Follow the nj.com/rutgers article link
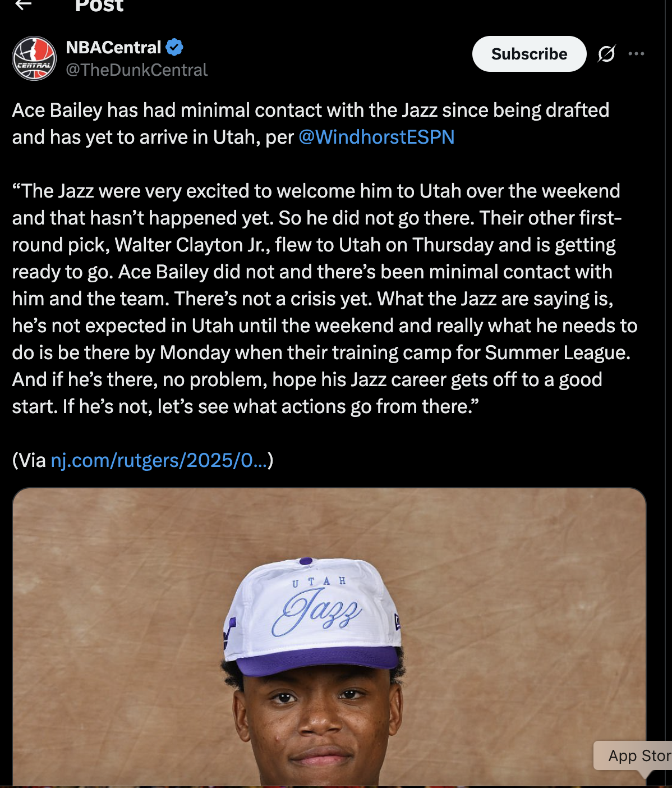The width and height of the screenshot is (672, 788). coord(159,460)
